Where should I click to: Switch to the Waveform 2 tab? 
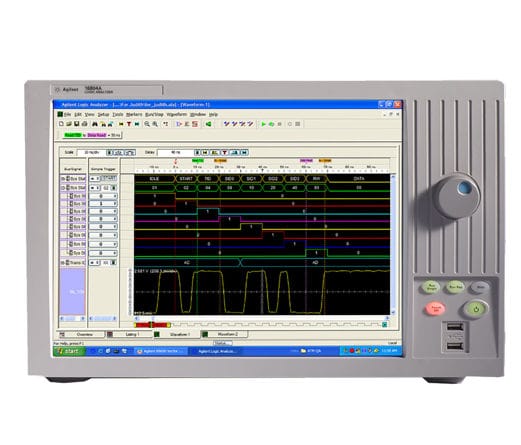click(x=225, y=334)
